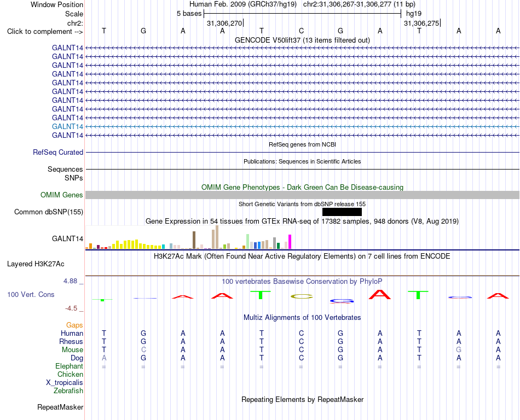Click the Layered H3K27Ac label
Image resolution: width=520 pixels, height=420 pixels.
click(x=36, y=264)
